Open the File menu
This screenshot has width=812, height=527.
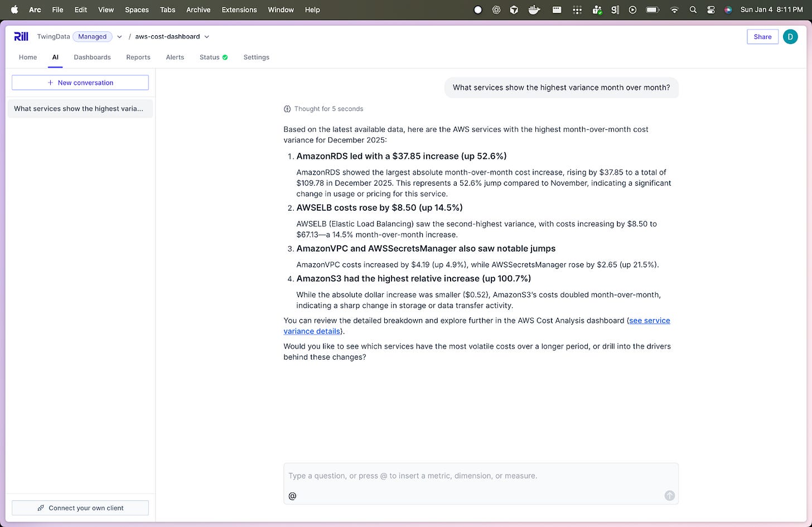(57, 9)
